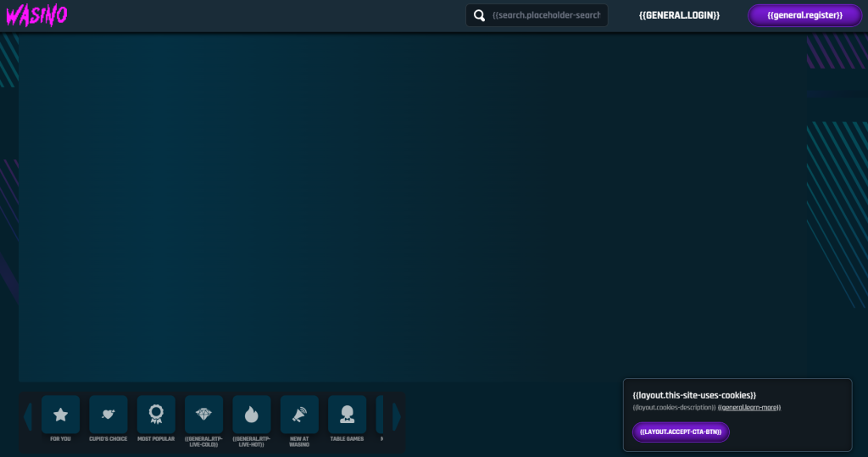Click the magnifying glass search icon
The image size is (868, 457).
tap(480, 15)
